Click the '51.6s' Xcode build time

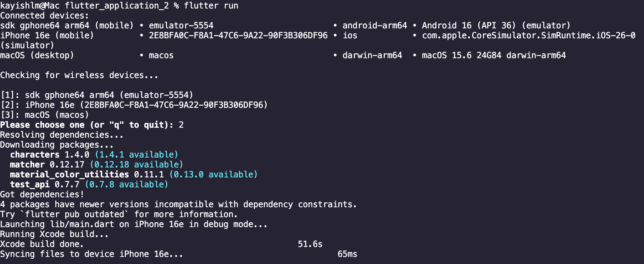310,244
